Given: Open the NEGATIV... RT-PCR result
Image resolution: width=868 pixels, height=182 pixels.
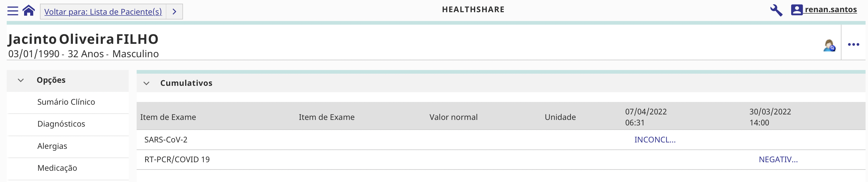Looking at the screenshot, I should [778, 159].
